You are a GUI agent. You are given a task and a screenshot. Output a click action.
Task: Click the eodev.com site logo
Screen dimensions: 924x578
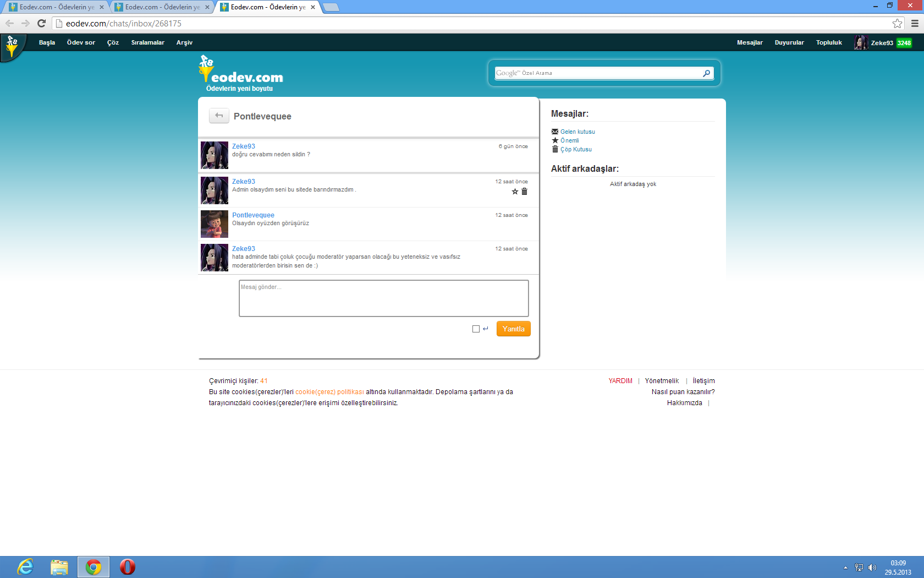point(241,73)
